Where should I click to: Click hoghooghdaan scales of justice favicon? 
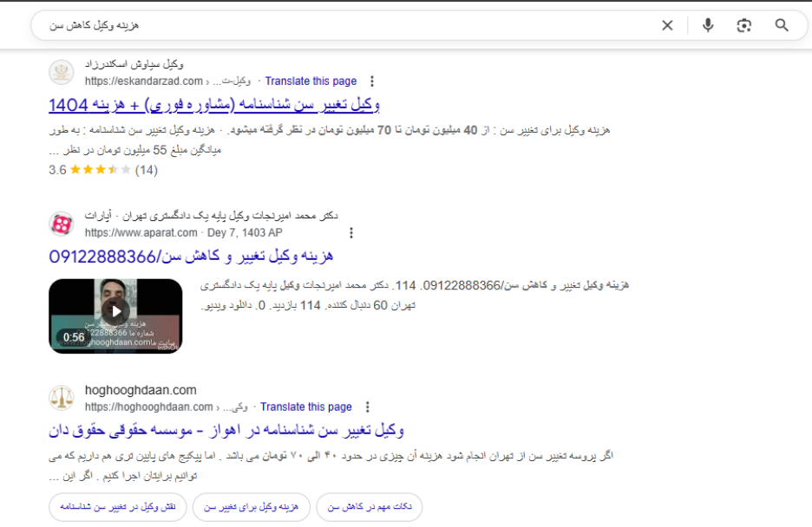coord(62,398)
